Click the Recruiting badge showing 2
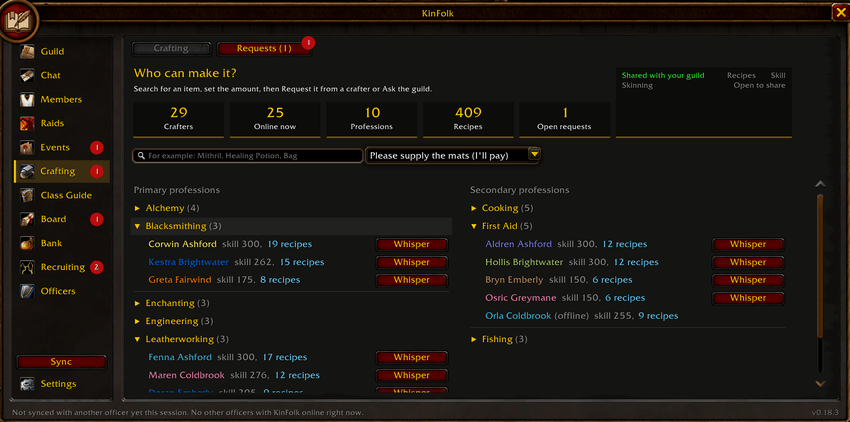The image size is (850, 422). (x=96, y=267)
